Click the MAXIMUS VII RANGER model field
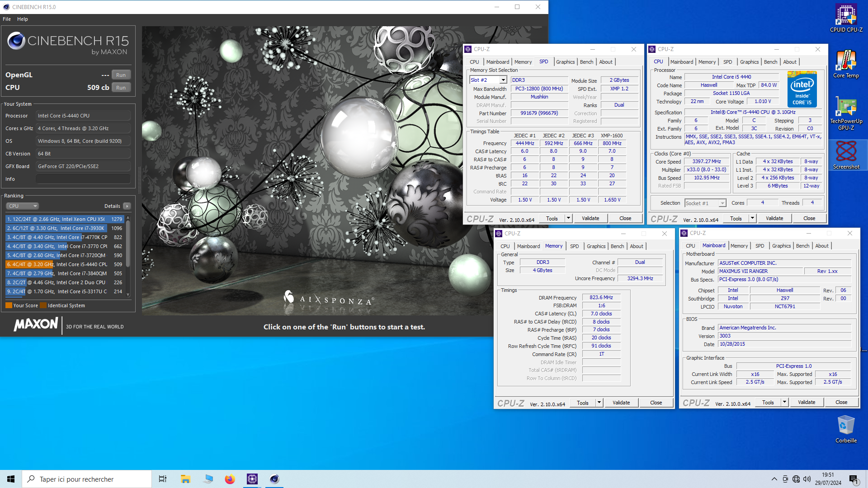Screen dimensions: 868x488 point(760,271)
